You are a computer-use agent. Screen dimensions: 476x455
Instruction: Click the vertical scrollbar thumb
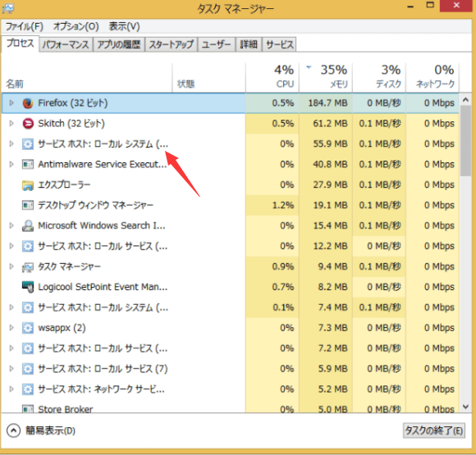pyautogui.click(x=466, y=141)
